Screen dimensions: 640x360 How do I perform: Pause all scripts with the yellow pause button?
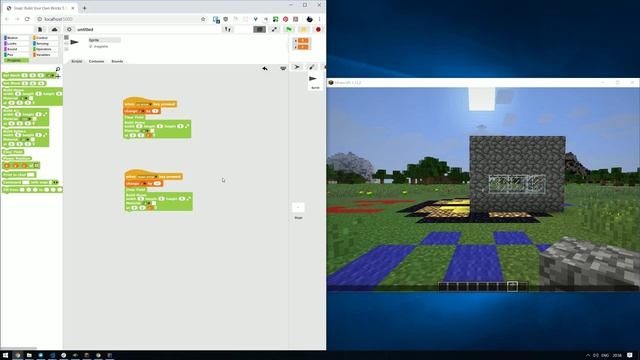pyautogui.click(x=303, y=29)
